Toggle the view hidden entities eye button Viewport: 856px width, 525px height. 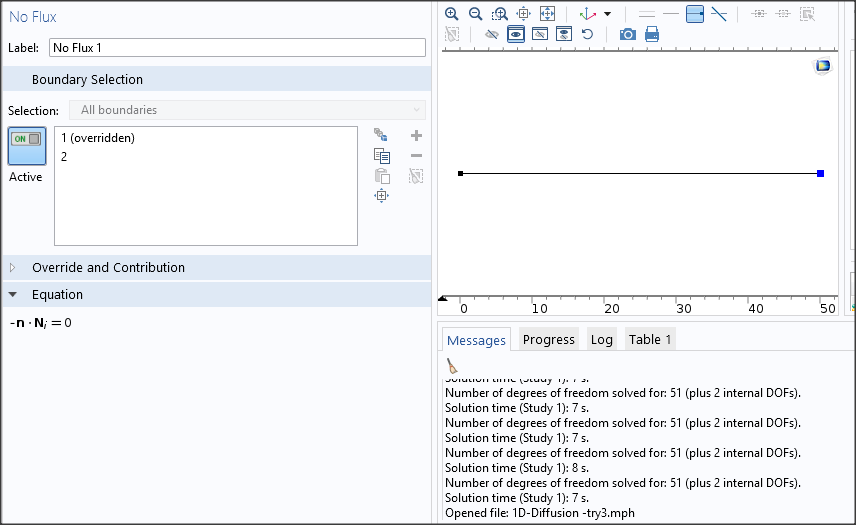pyautogui.click(x=515, y=34)
